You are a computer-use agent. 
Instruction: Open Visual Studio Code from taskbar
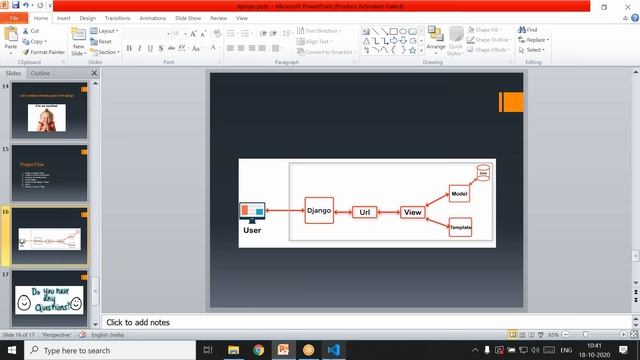coord(333,350)
